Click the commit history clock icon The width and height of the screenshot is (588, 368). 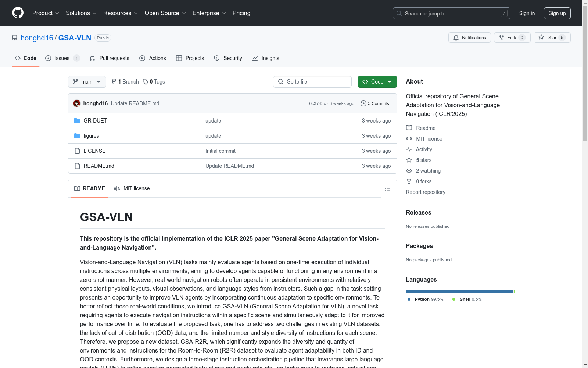tap(363, 103)
